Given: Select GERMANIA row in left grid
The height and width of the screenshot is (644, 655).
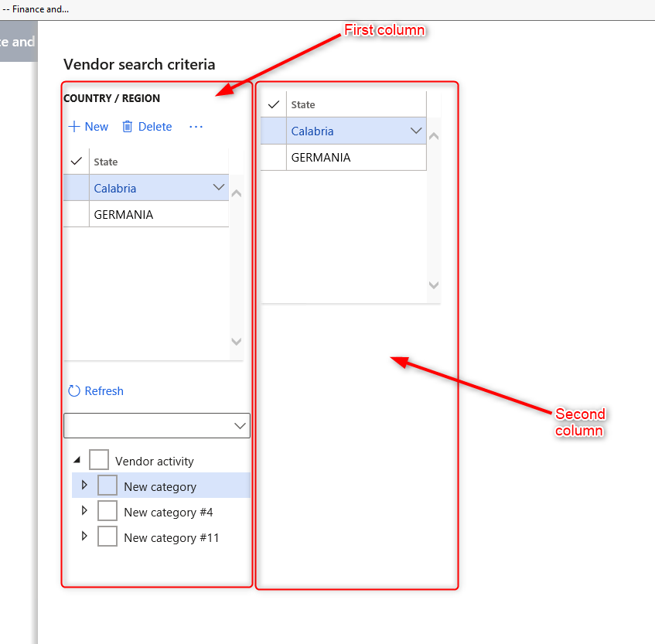Looking at the screenshot, I should pyautogui.click(x=124, y=214).
